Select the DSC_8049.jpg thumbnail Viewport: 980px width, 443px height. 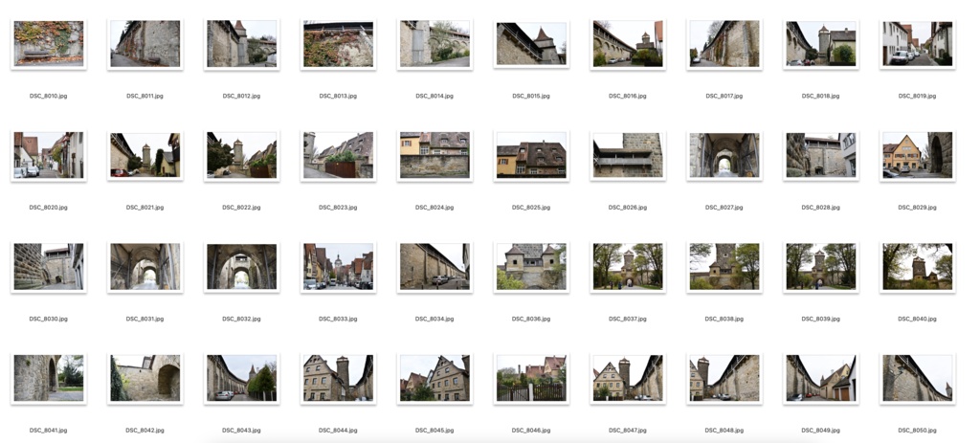point(820,378)
